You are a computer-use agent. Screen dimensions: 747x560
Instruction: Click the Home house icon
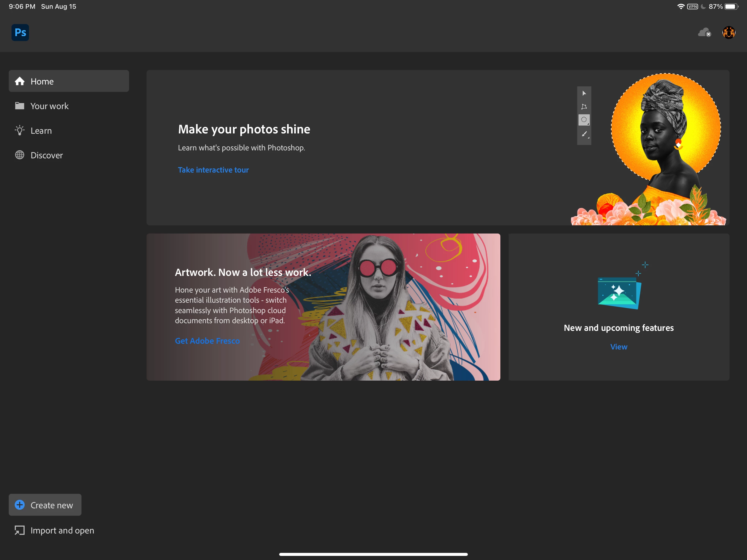coord(20,81)
